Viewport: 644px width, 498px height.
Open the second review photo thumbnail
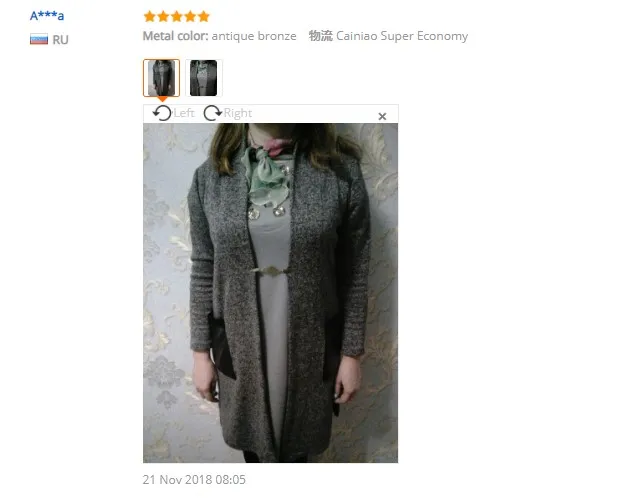(x=204, y=78)
